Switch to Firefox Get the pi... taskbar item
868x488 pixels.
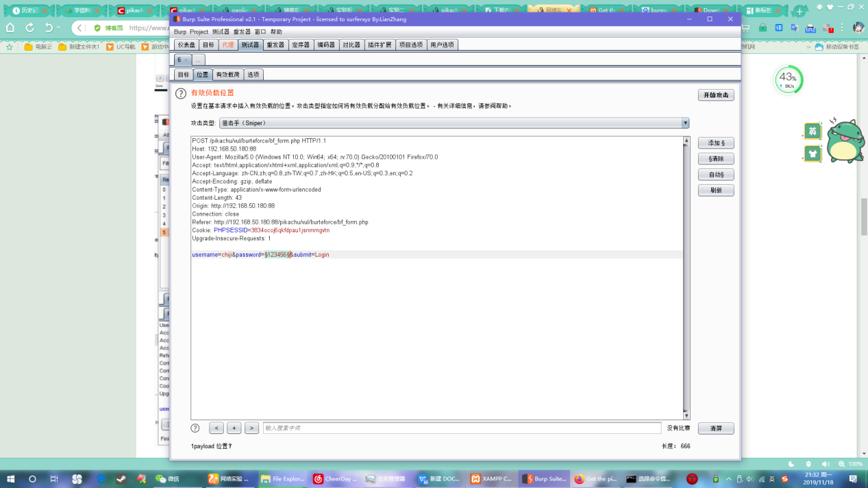[597, 479]
